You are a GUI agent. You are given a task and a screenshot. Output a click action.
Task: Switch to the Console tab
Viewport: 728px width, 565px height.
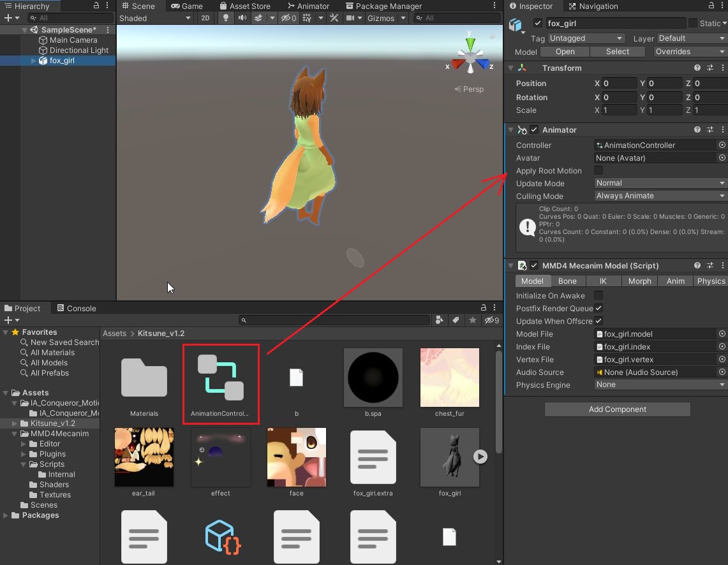tap(77, 308)
